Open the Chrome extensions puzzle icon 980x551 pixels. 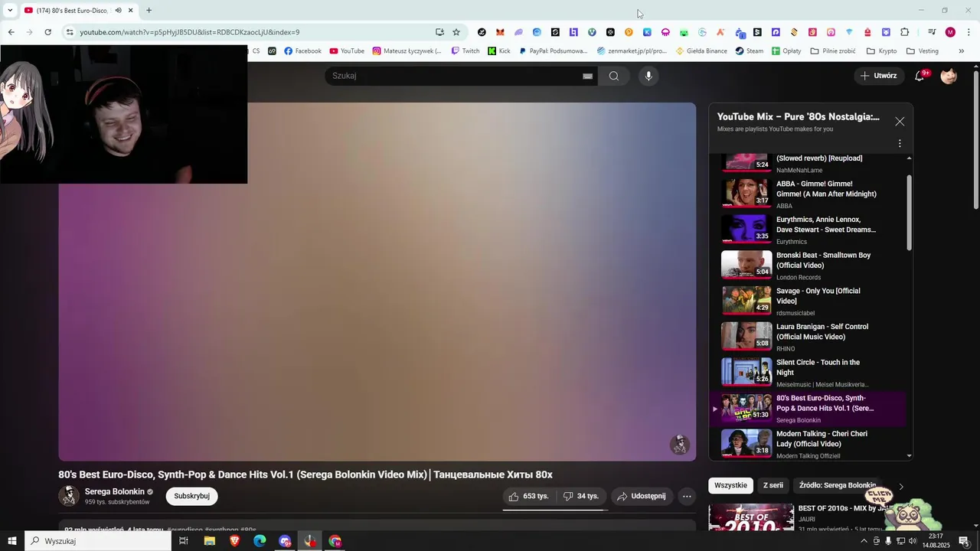coord(904,32)
